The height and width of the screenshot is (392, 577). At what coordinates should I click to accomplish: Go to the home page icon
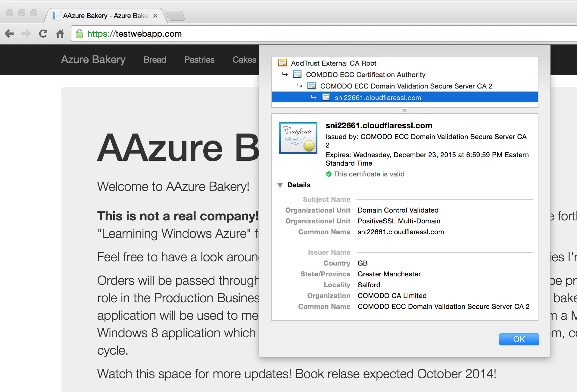(x=60, y=34)
